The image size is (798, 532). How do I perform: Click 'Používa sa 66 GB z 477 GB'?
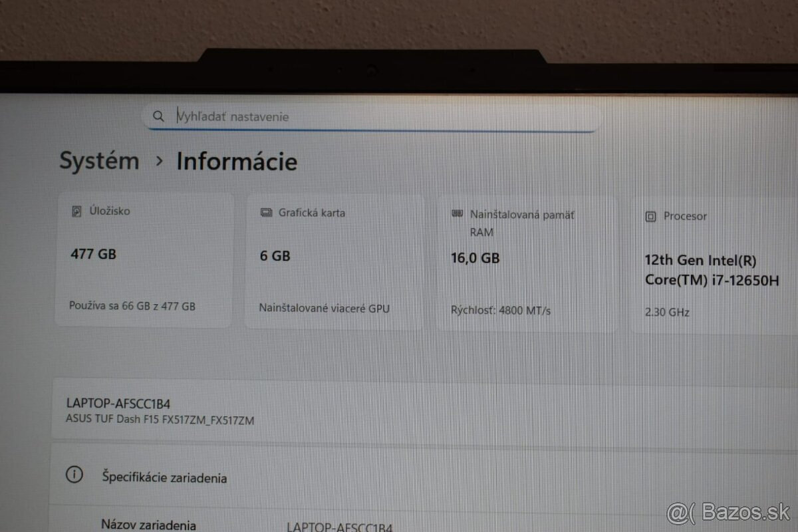click(x=132, y=307)
